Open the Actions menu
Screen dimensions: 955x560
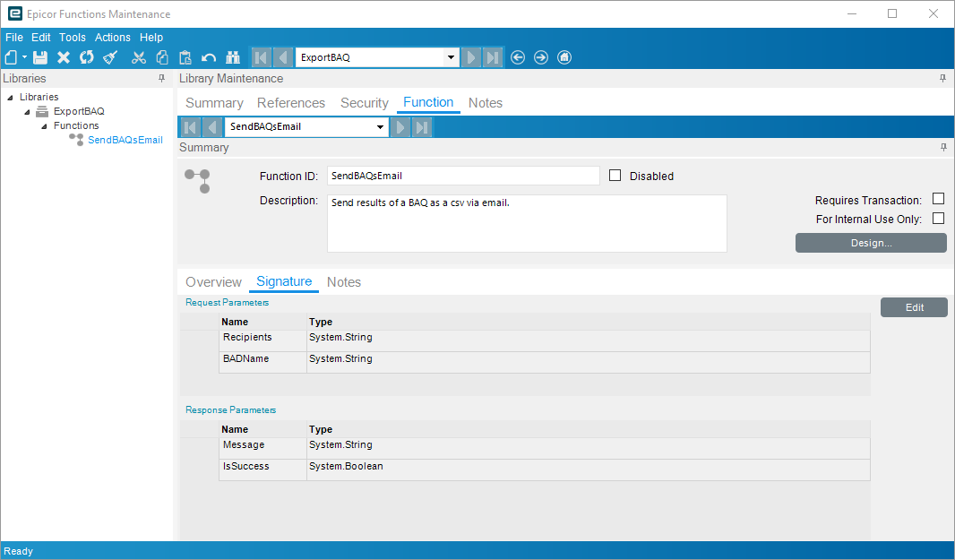[x=113, y=37]
